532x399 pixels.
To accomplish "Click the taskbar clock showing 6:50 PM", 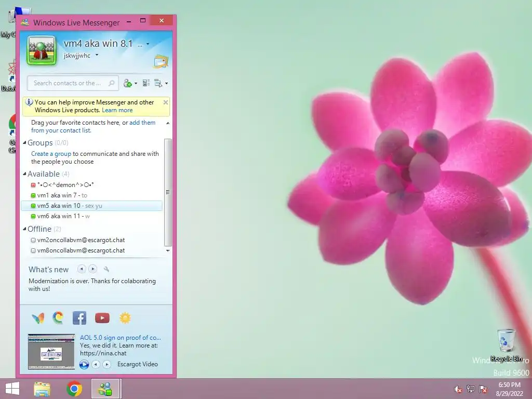I will click(509, 389).
